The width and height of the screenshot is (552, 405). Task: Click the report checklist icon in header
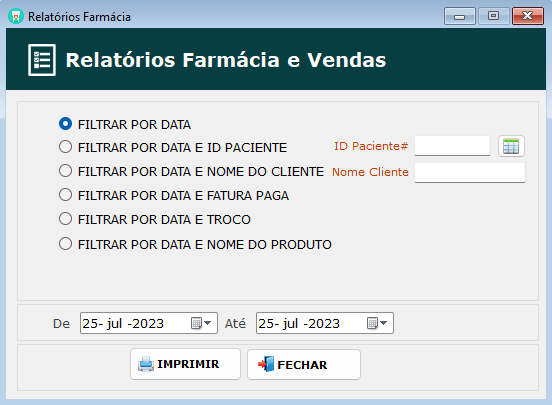(x=42, y=60)
